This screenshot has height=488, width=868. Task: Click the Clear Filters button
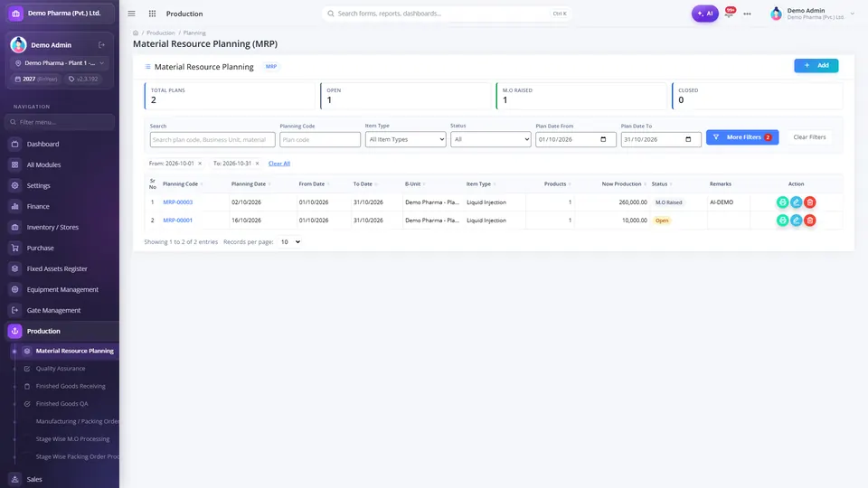click(809, 137)
